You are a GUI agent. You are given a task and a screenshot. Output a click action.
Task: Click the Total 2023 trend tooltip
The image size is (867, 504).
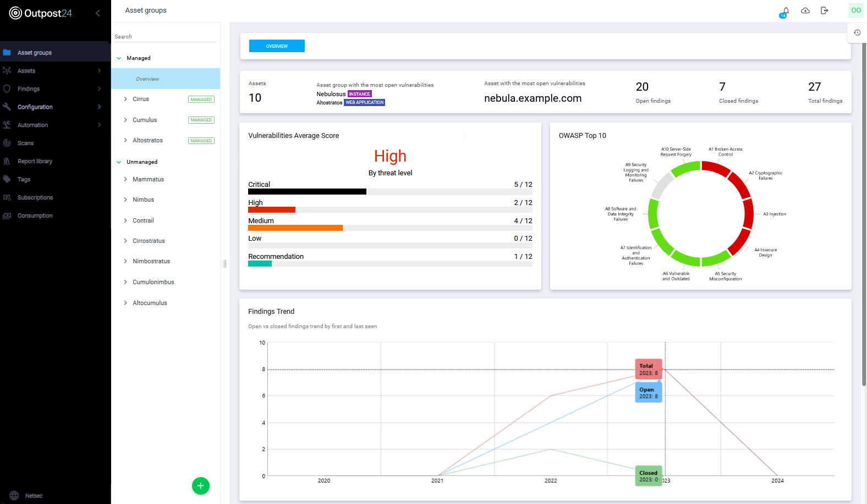tap(649, 369)
